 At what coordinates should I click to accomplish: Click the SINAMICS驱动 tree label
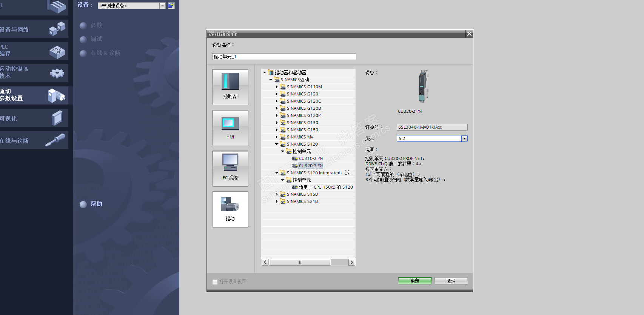(295, 80)
